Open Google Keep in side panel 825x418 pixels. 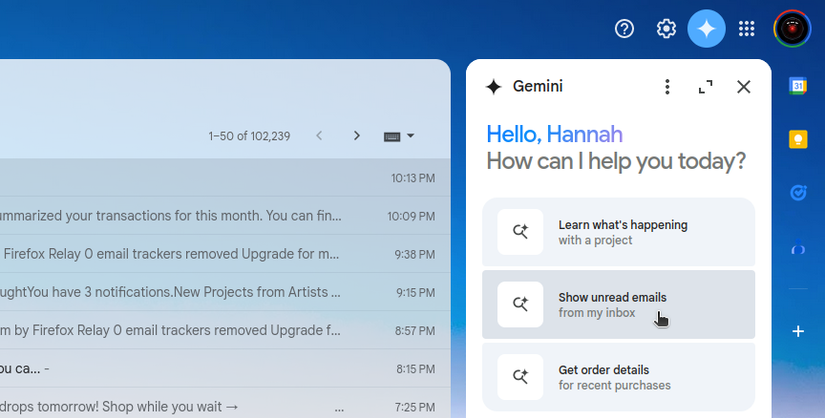pyautogui.click(x=798, y=140)
